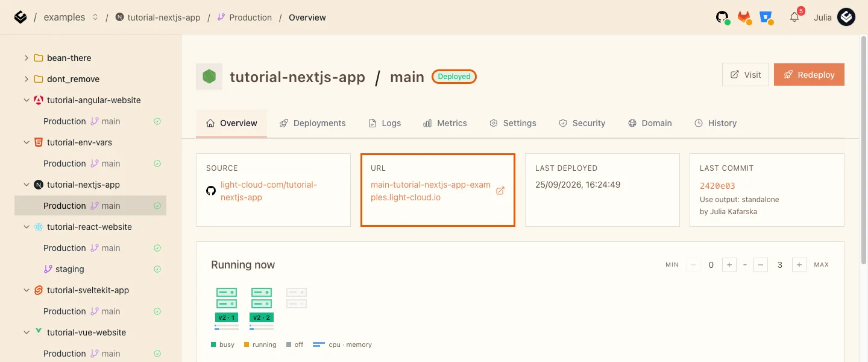
Task: Switch to the Deployments tab
Action: (312, 123)
